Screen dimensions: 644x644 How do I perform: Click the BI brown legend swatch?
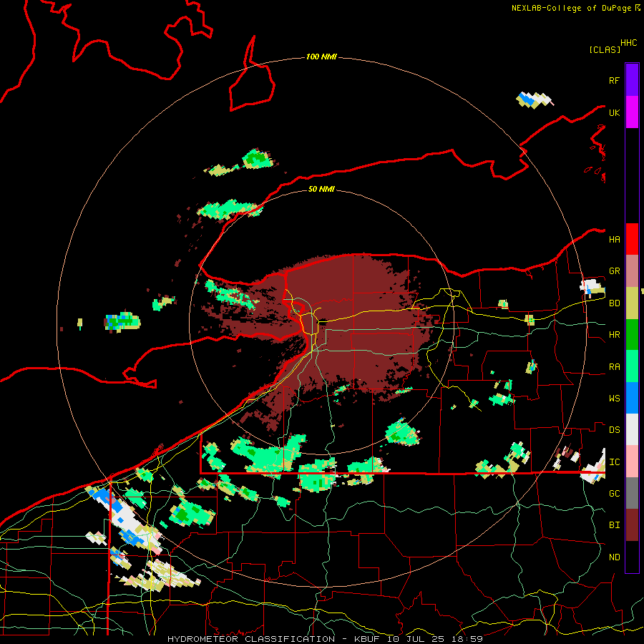coord(632,525)
